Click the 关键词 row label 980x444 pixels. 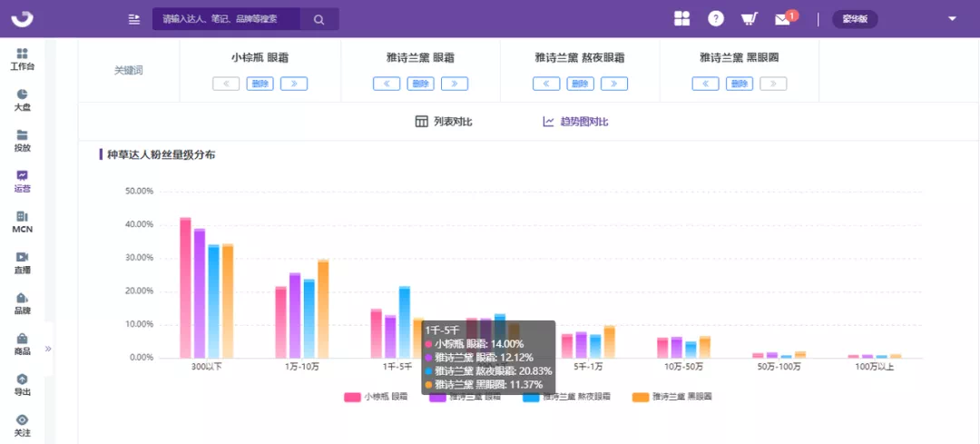(x=129, y=71)
